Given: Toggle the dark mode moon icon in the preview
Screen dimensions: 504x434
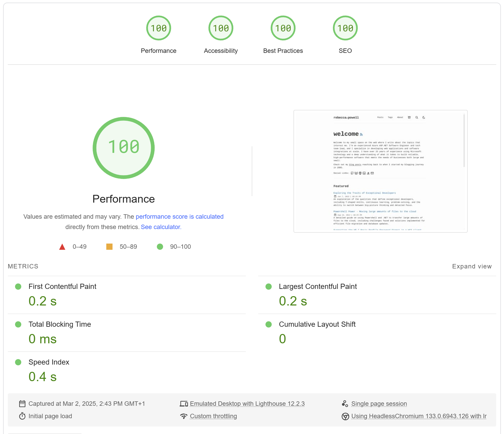Looking at the screenshot, I should [x=424, y=117].
